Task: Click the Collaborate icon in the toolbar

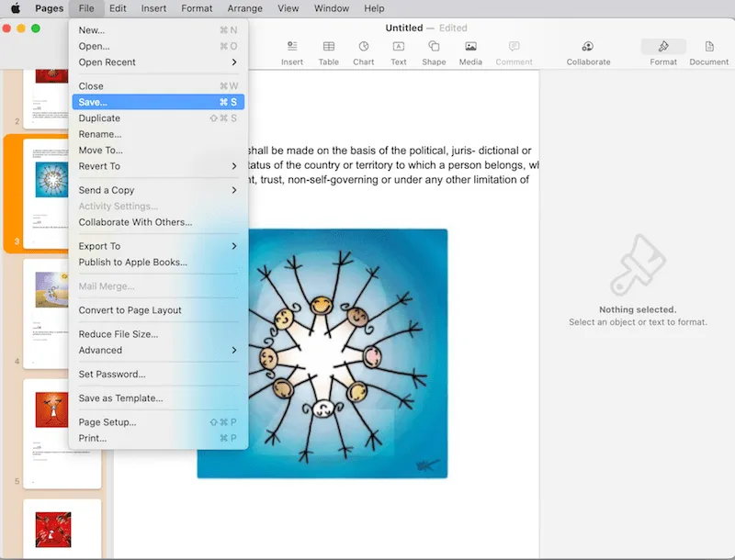Action: [586, 50]
